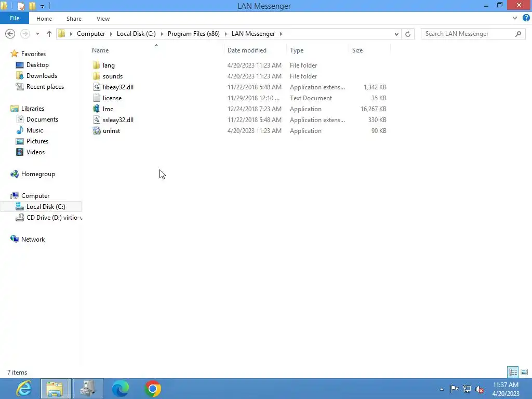532x399 pixels.
Task: Expand the ribbon with the chevron
Action: (515, 18)
